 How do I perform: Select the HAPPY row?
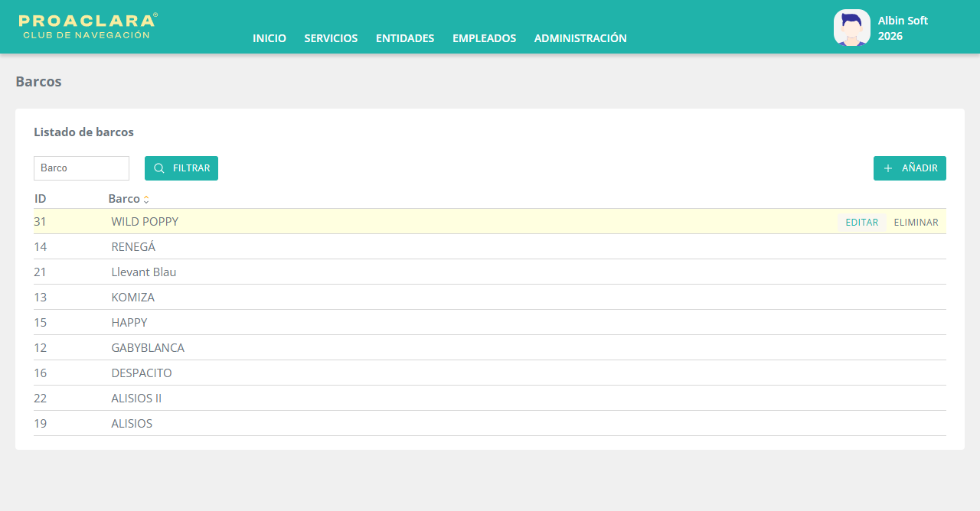pyautogui.click(x=490, y=323)
